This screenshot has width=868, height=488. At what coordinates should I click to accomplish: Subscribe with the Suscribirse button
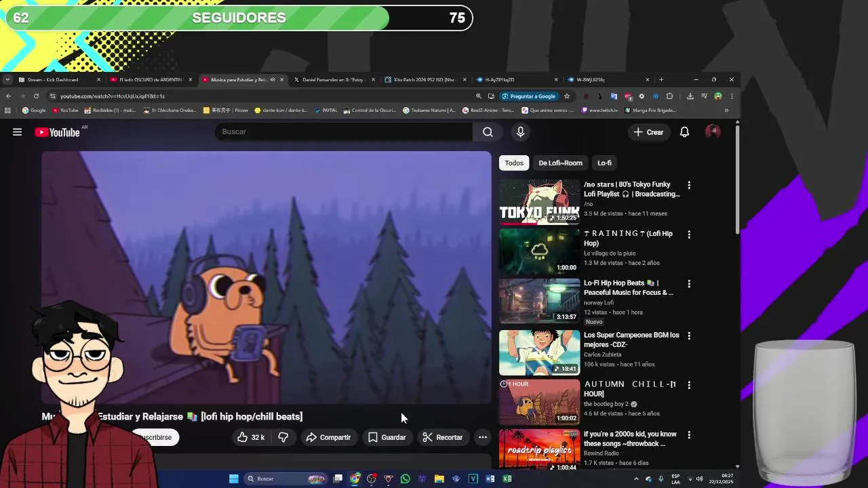click(155, 437)
